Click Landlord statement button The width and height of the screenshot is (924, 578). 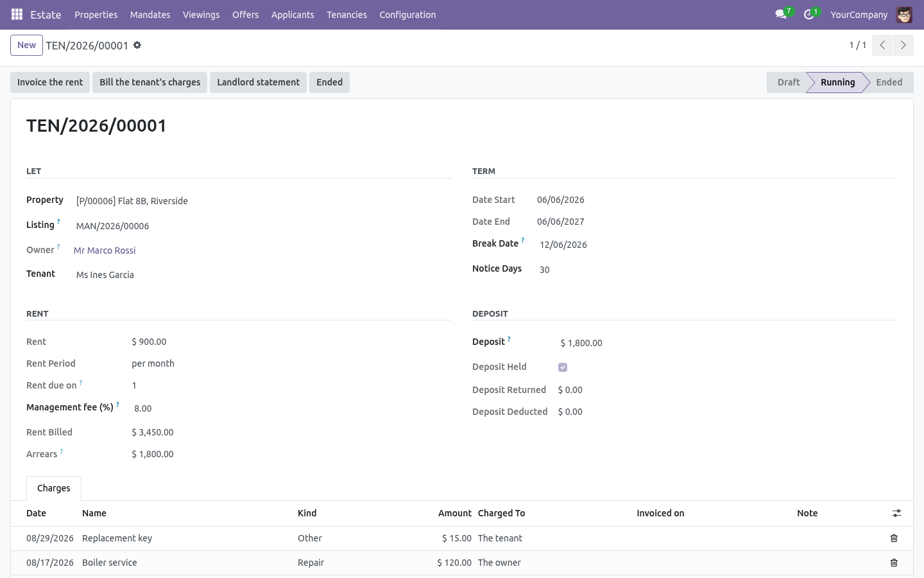click(258, 82)
